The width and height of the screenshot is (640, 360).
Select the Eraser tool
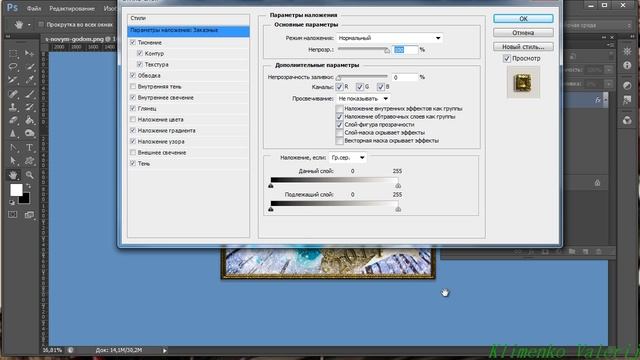13,120
